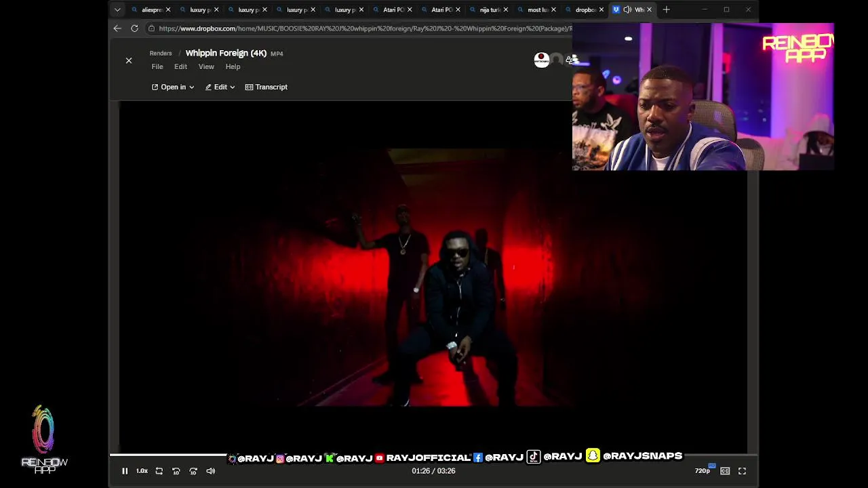Switch to the most lux tab
Screen dimensions: 868x488
(537, 9)
